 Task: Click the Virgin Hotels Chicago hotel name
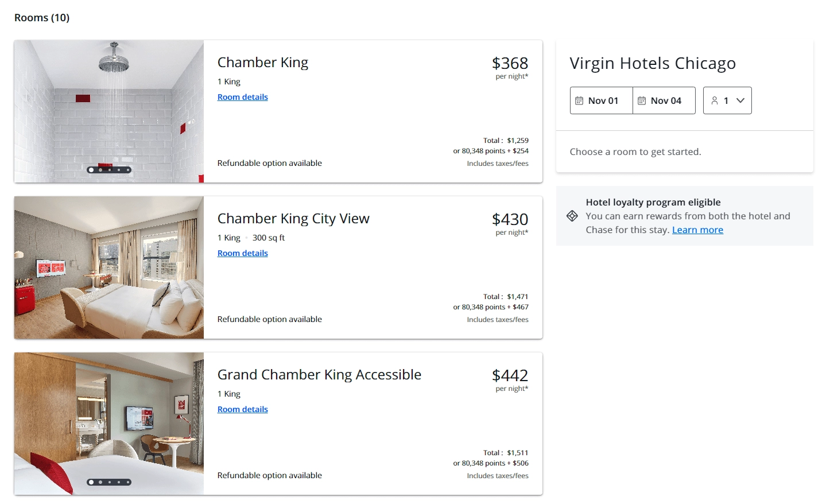pos(653,64)
